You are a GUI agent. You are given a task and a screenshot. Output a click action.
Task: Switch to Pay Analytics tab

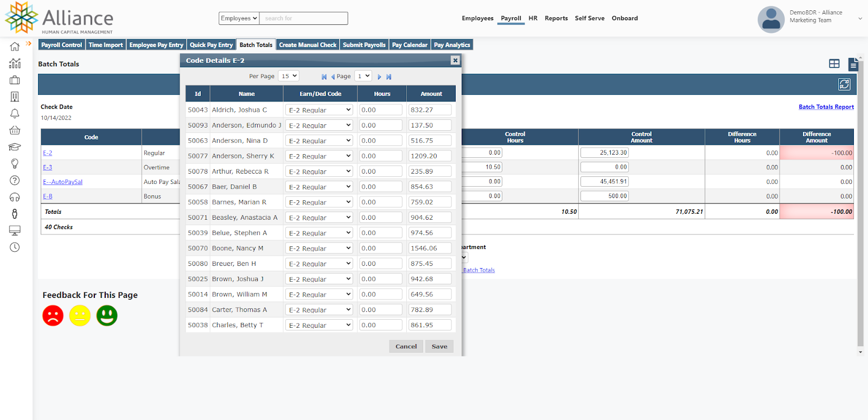coord(452,45)
